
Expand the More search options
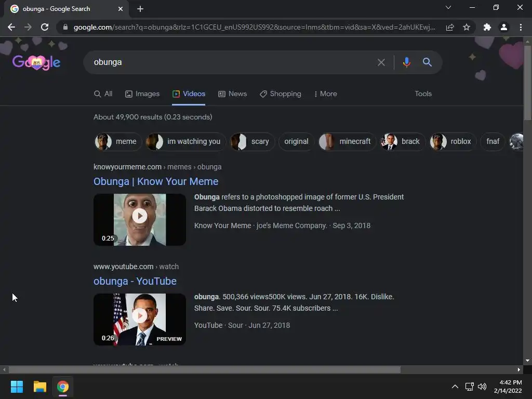click(x=325, y=94)
